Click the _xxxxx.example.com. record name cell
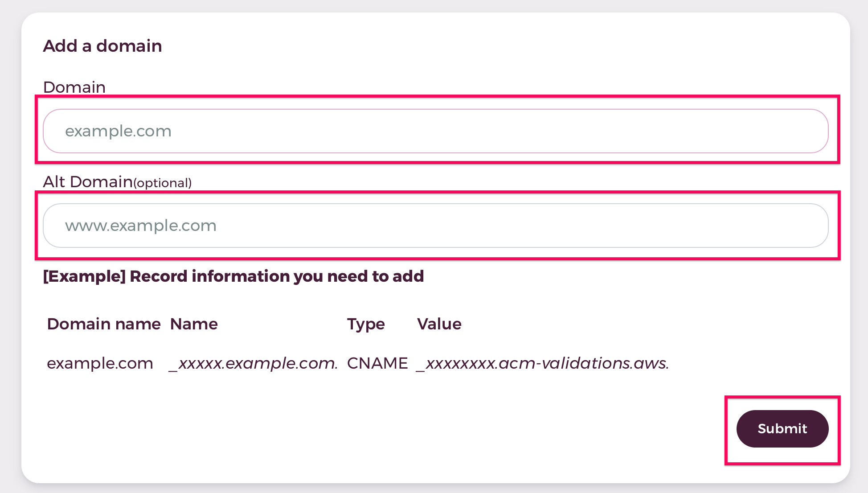The height and width of the screenshot is (493, 868). click(253, 364)
